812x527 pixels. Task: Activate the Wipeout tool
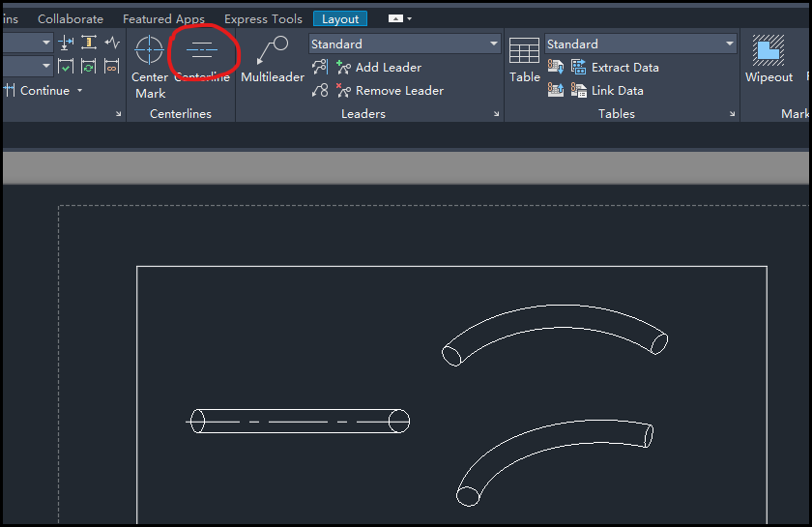point(768,59)
